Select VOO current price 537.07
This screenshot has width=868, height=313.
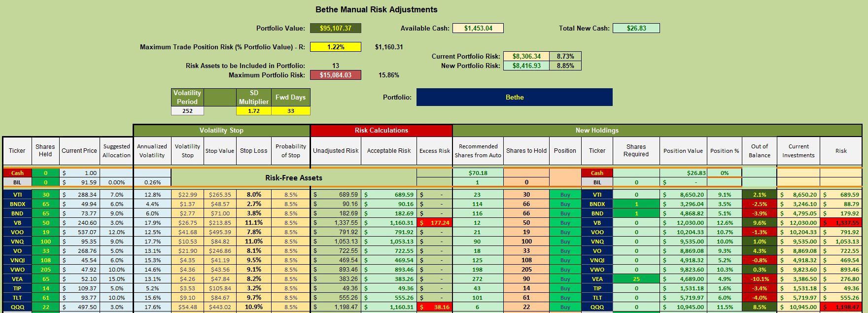click(x=79, y=232)
